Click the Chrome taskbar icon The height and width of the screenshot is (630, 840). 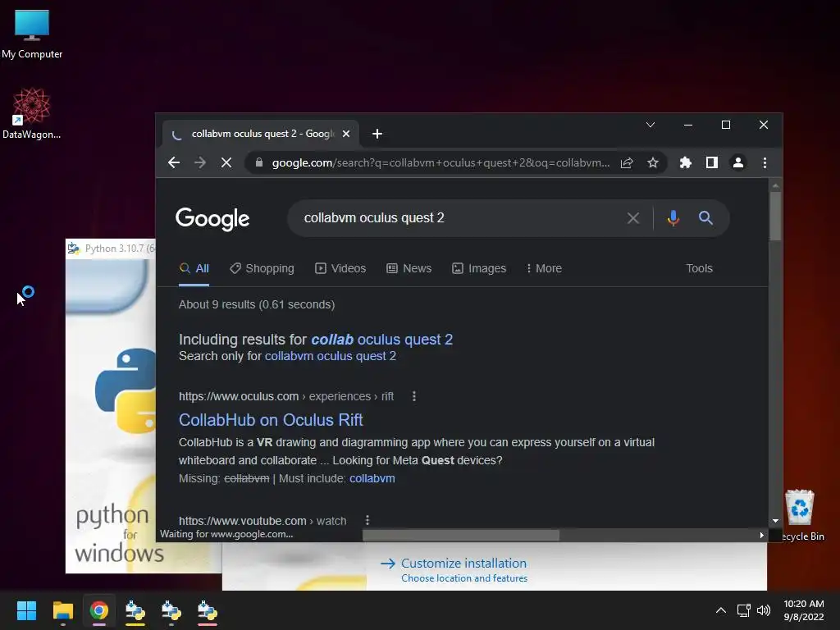(x=99, y=610)
